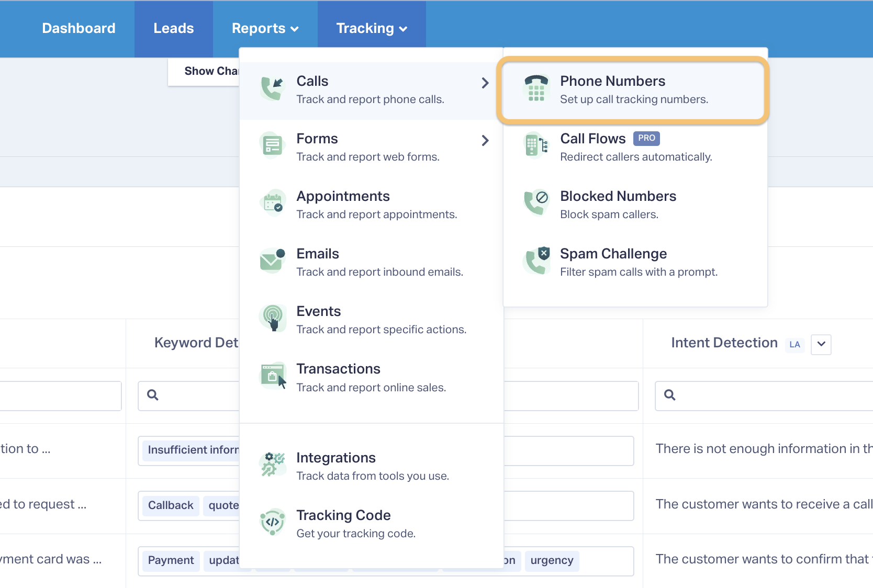873x588 pixels.
Task: Expand the Forms submenu chevron
Action: [485, 140]
